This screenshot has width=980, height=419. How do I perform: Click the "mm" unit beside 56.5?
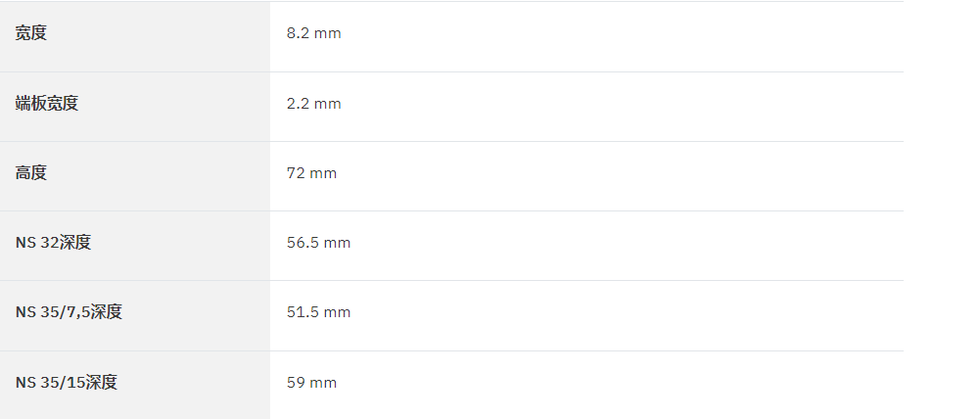pyautogui.click(x=337, y=243)
